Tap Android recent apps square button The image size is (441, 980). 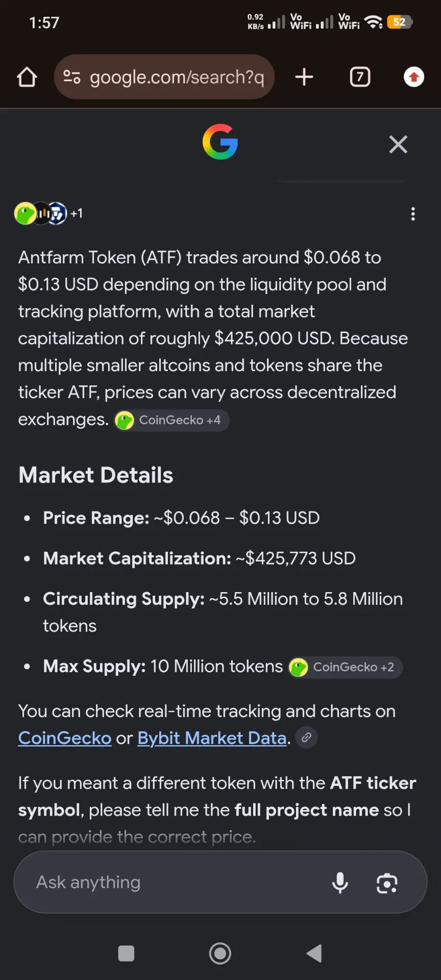coord(126,953)
